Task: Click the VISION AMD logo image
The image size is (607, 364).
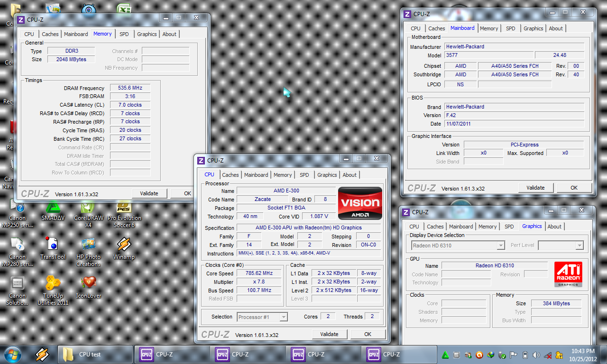Action: pos(360,203)
